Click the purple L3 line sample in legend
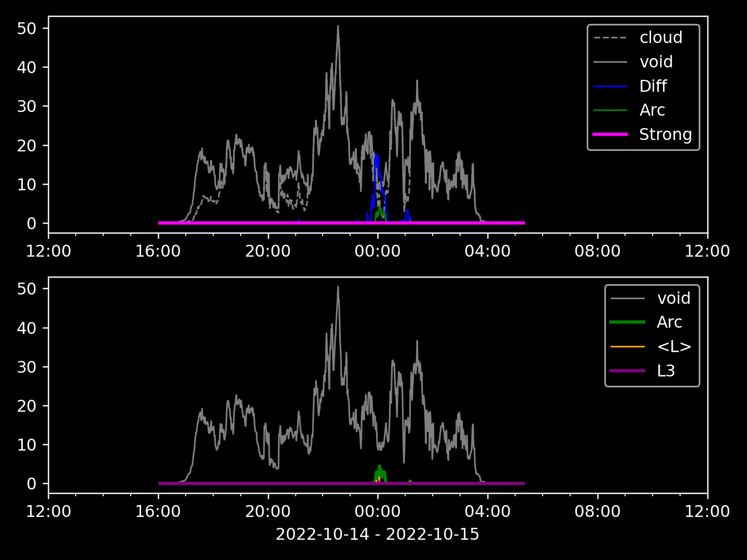Screen dimensions: 747x560 (x=628, y=371)
